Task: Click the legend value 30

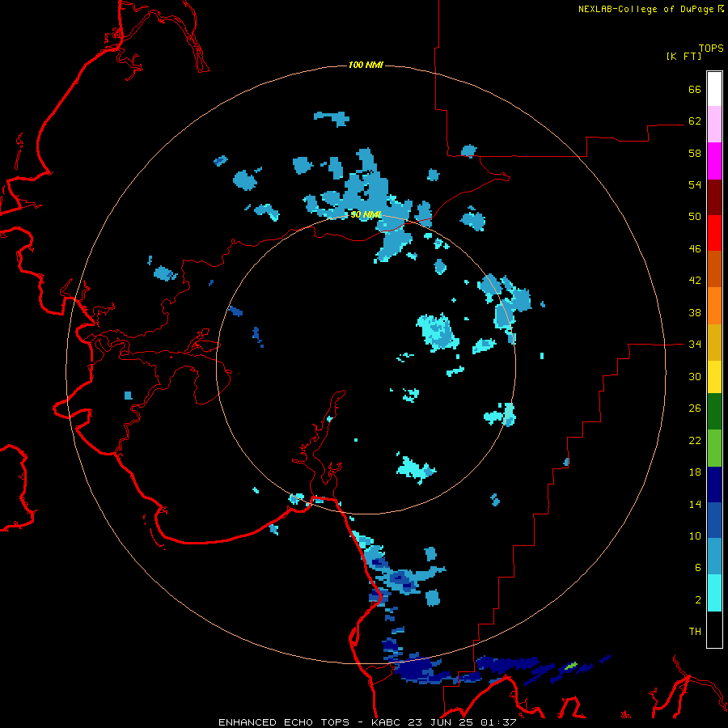Action: pos(695,376)
